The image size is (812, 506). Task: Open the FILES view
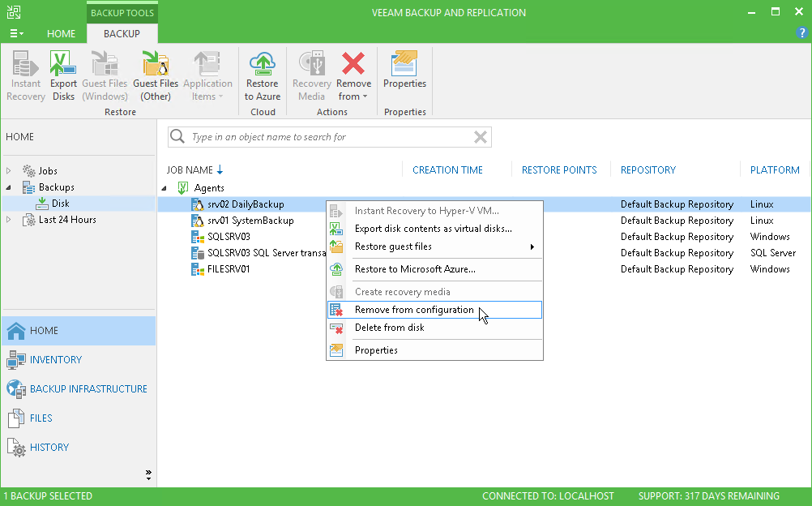click(x=79, y=418)
